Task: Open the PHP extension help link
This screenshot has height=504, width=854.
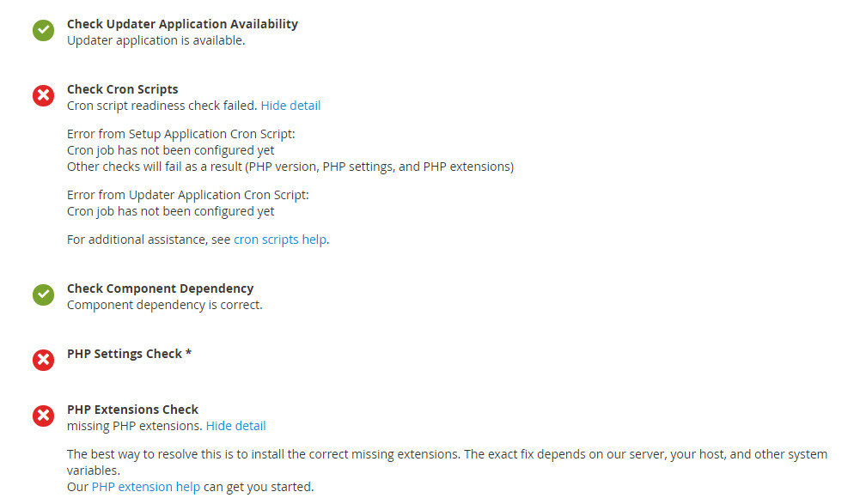Action: (145, 487)
